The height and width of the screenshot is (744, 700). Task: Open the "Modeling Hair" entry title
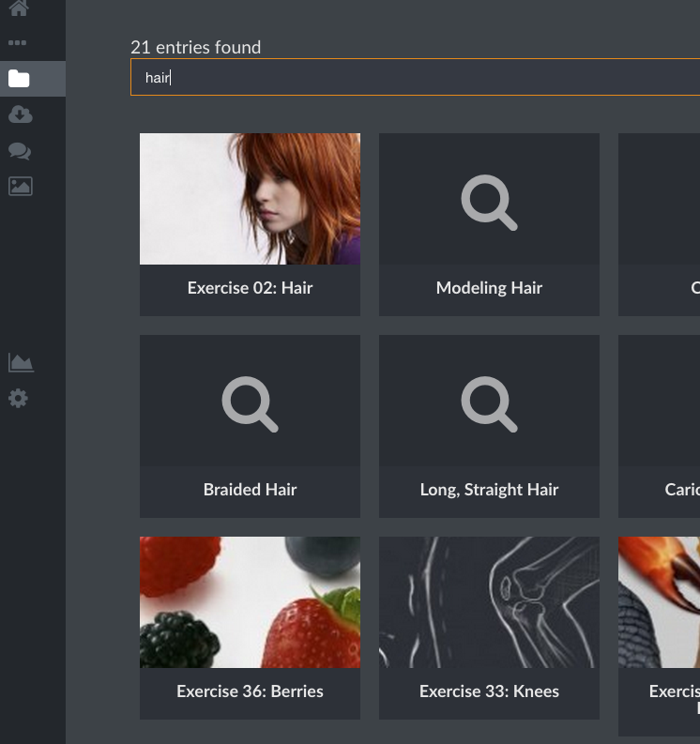(x=489, y=288)
